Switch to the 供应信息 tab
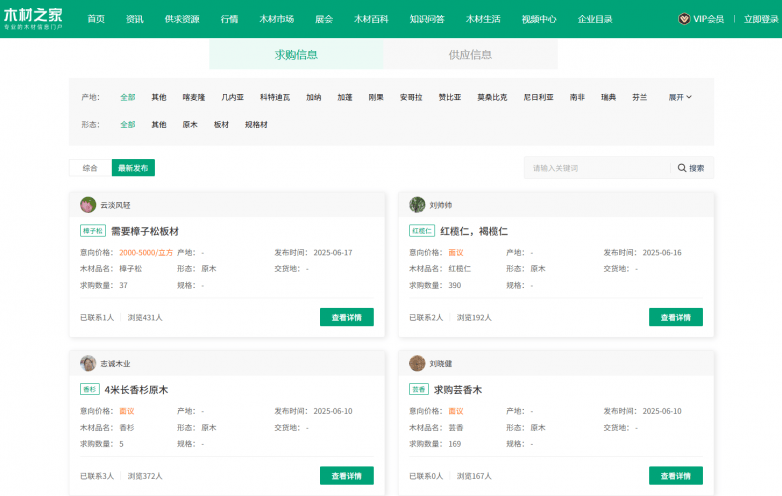The width and height of the screenshot is (782, 496). pos(470,55)
